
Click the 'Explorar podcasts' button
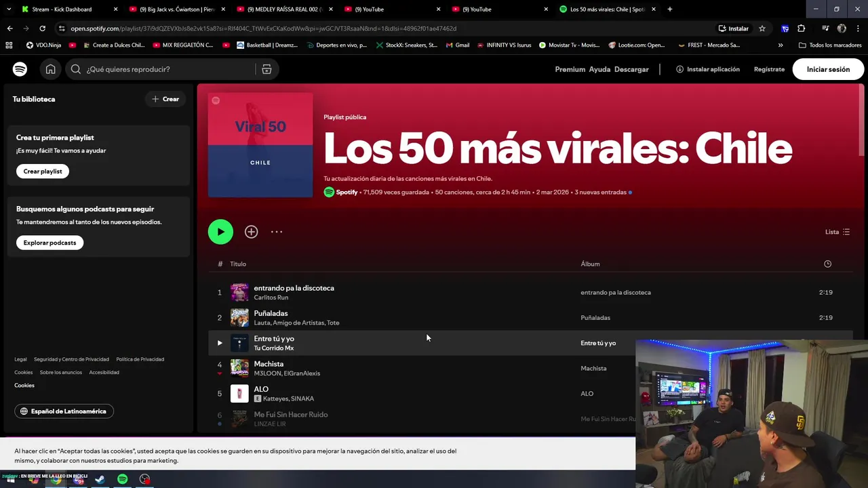pyautogui.click(x=50, y=243)
